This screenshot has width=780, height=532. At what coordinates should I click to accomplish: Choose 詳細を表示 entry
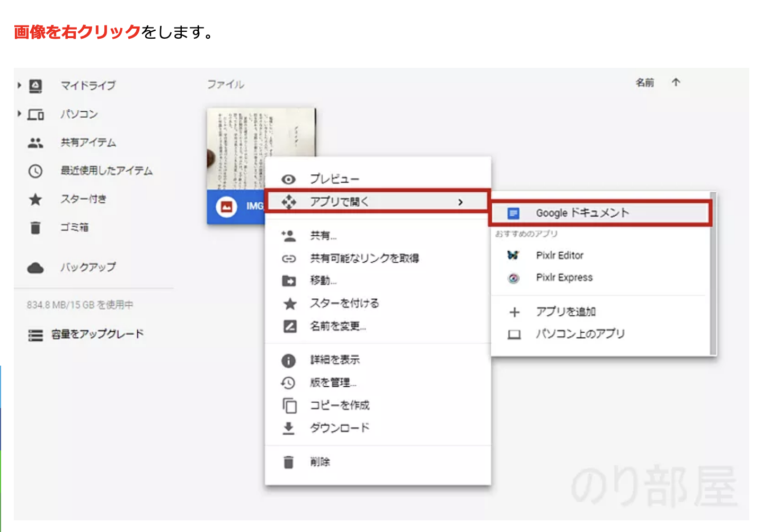(x=377, y=360)
